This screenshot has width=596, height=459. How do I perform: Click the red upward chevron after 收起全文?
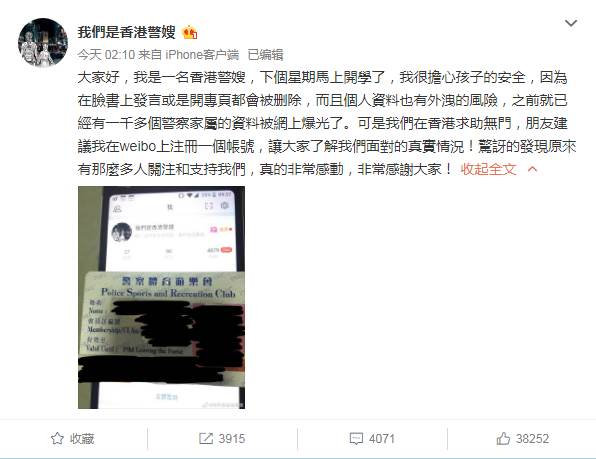pos(533,169)
